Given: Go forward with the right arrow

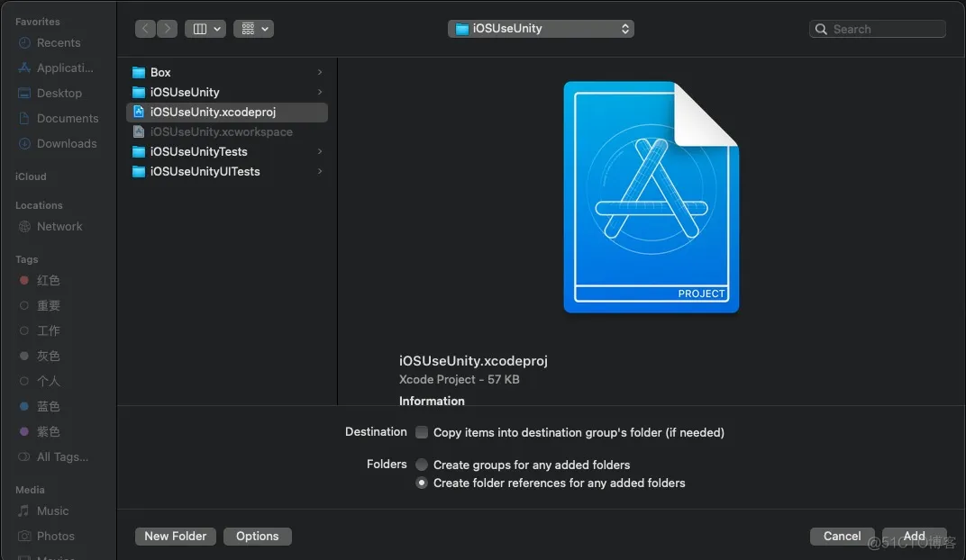Looking at the screenshot, I should coord(167,29).
